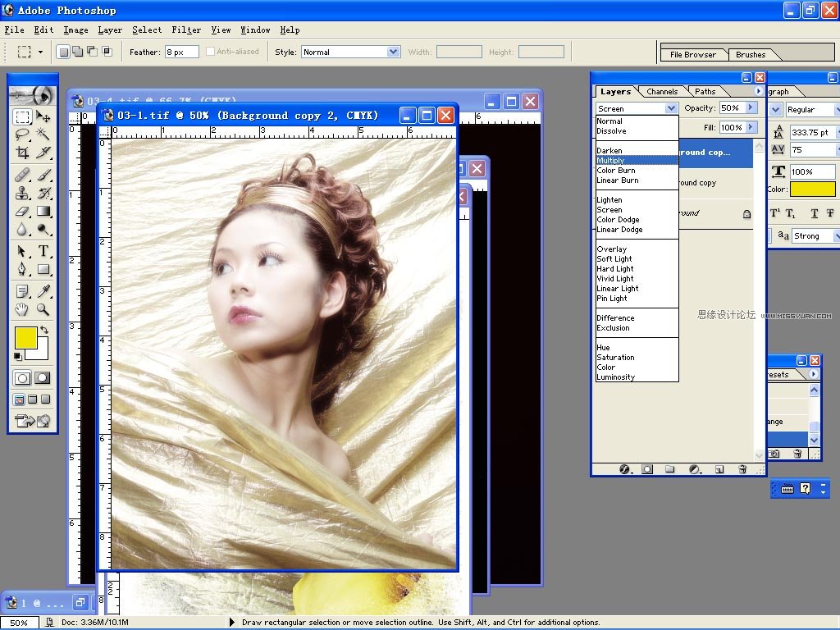Open the Opacity slider arrow
This screenshot has height=630, width=840.
(x=750, y=107)
